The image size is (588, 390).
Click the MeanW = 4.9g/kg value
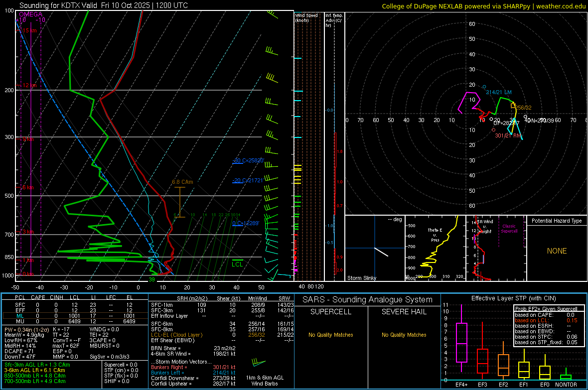[x=24, y=335]
